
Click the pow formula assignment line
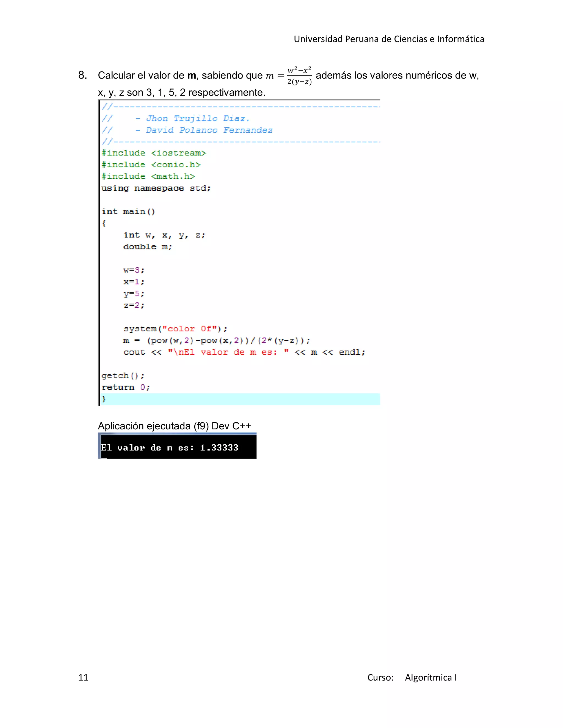(x=216, y=340)
